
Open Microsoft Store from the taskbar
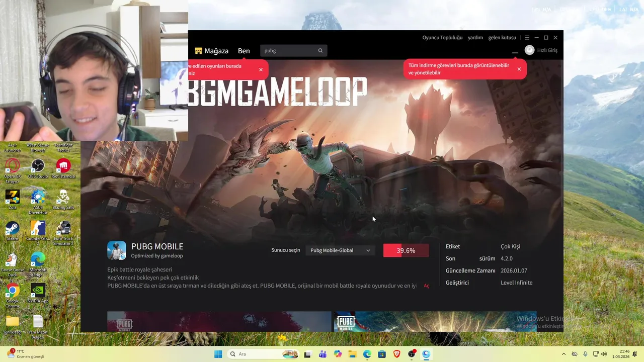[x=382, y=354]
